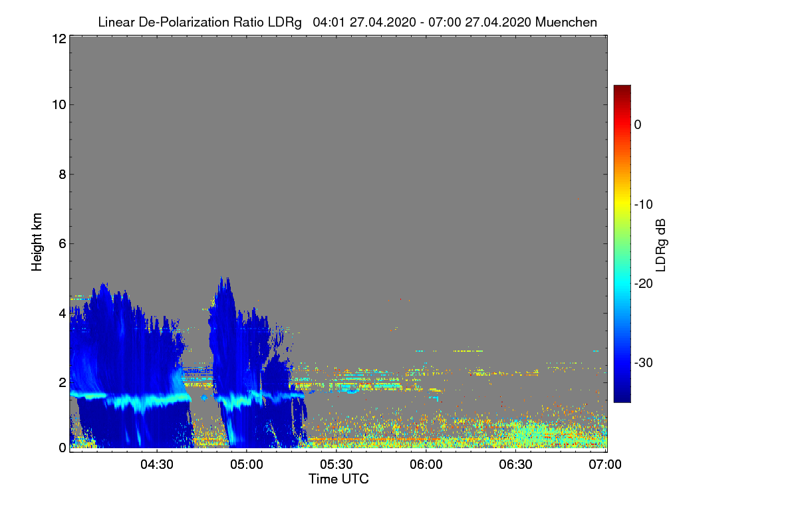Click the y-axis tick label '6'
798x532 pixels.
point(62,244)
